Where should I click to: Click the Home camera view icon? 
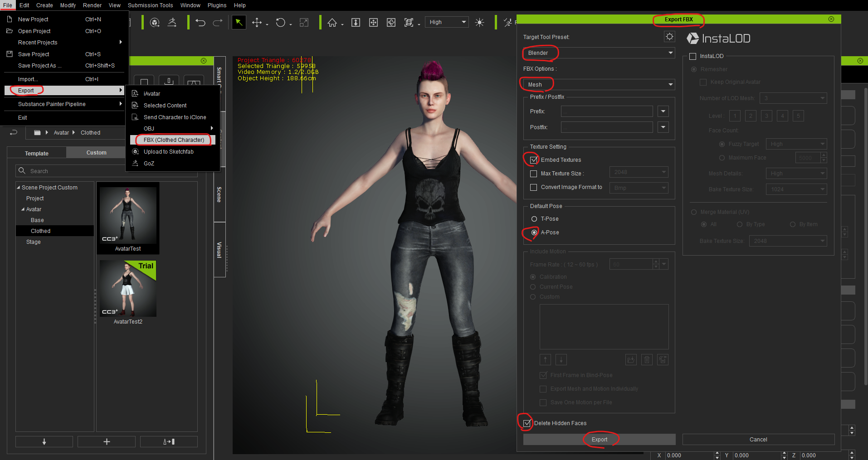(x=332, y=22)
